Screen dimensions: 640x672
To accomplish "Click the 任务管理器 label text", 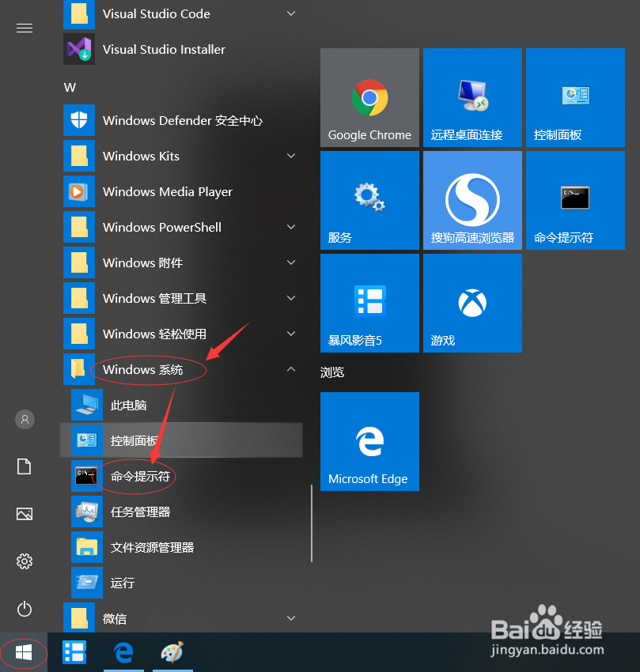I will [x=140, y=512].
